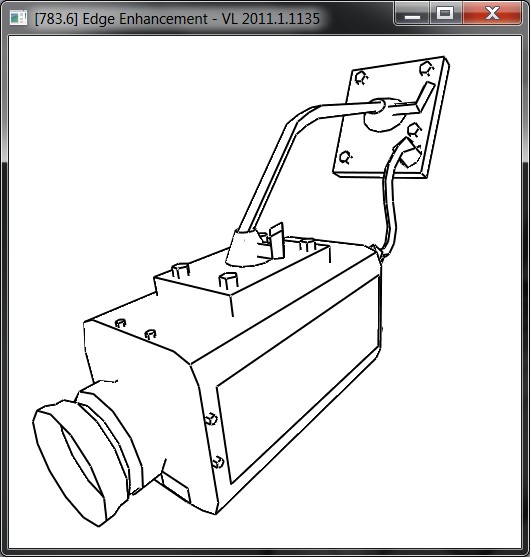Click the right hex bolt on top bracket

click(227, 281)
